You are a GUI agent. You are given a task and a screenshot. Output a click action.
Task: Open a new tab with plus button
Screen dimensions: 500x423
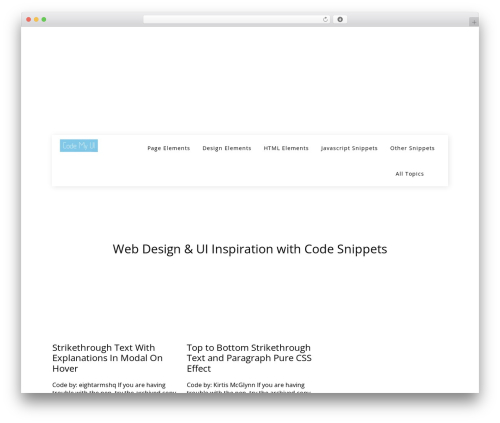tap(474, 22)
